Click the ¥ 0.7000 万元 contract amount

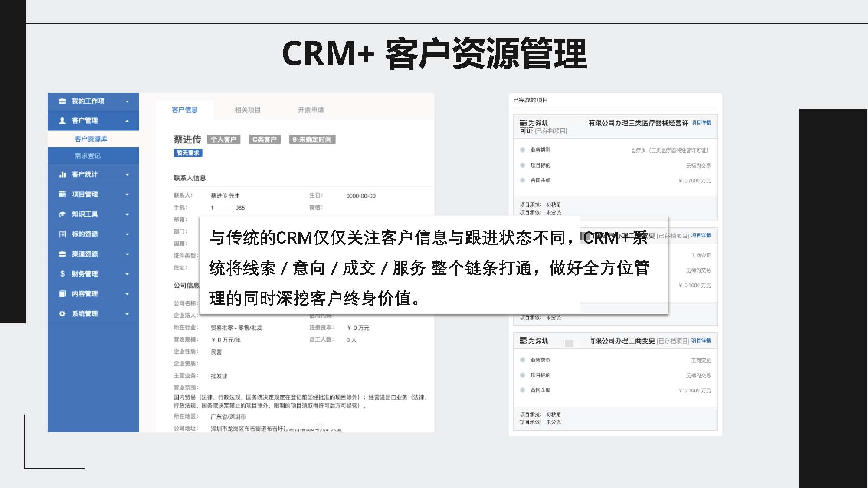694,181
